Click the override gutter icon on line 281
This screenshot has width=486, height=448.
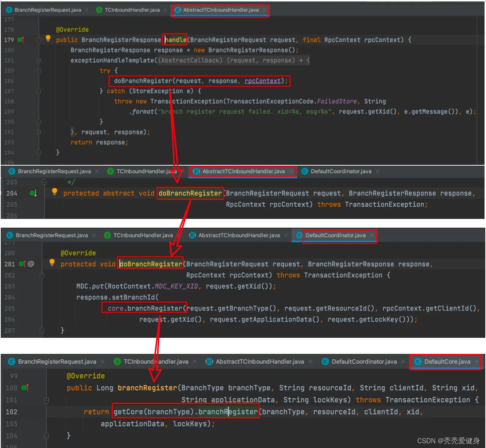22,264
